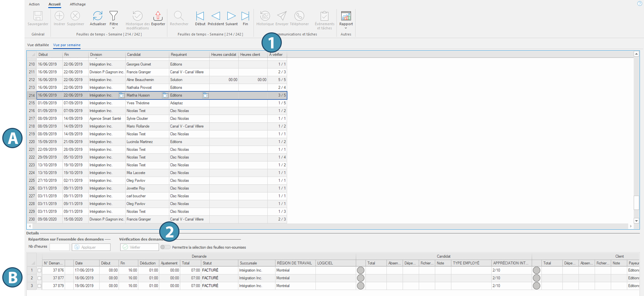Open the Action menu tab
This screenshot has width=644, height=296.
(34, 4)
